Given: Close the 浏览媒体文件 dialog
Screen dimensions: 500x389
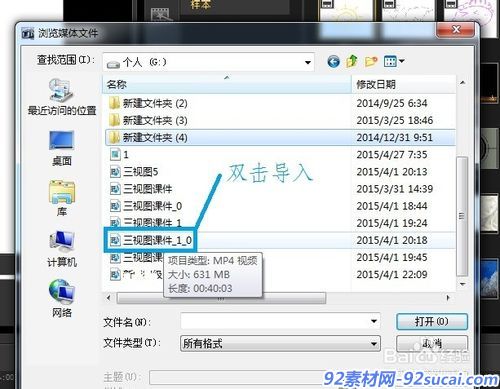Looking at the screenshot, I should pos(455,30).
